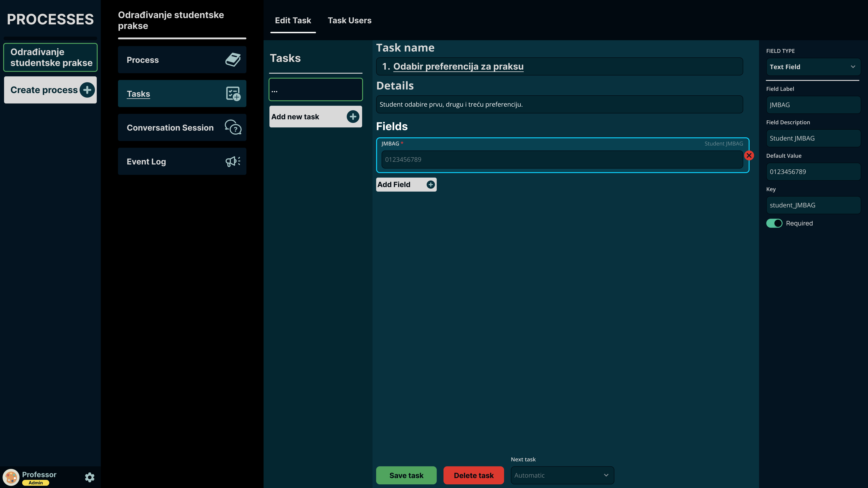
Task: Click the plus icon on Add new task
Action: (353, 117)
